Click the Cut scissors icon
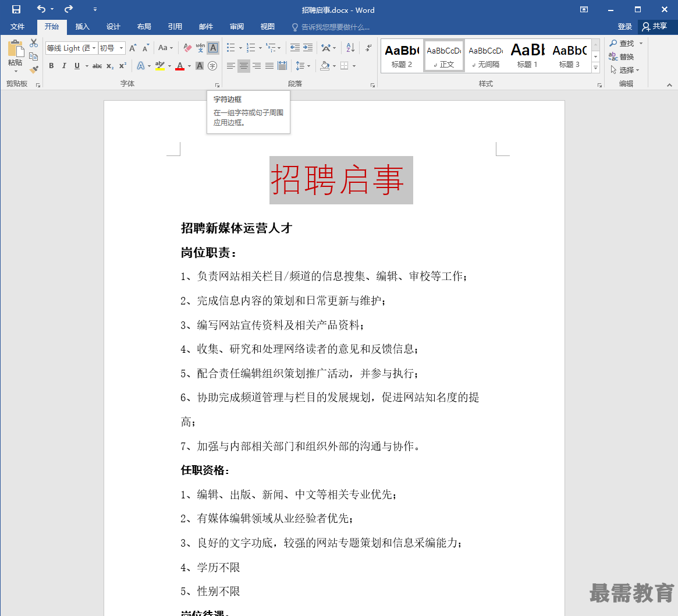This screenshot has width=678, height=616. pos(34,43)
